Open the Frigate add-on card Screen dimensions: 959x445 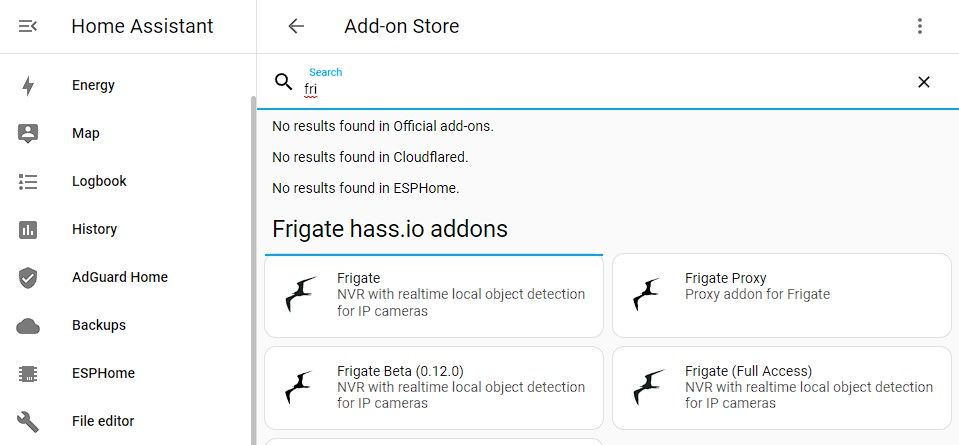pos(434,295)
